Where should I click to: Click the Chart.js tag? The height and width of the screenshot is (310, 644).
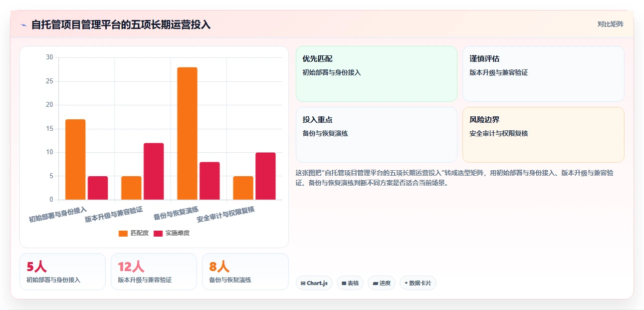[x=314, y=283]
